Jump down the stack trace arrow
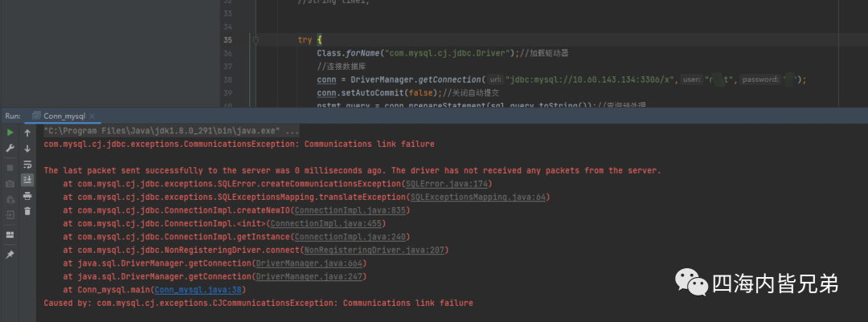The image size is (868, 322). tap(27, 149)
